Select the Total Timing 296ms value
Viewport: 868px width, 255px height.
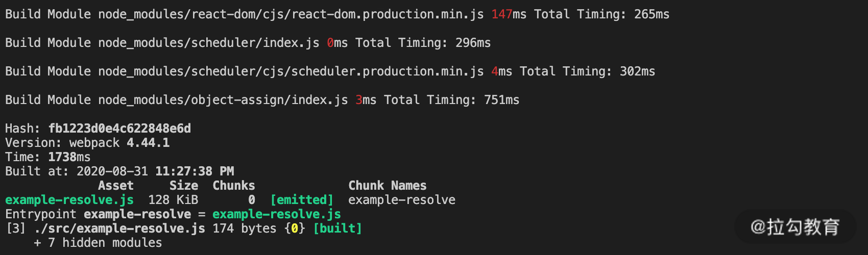(x=473, y=43)
